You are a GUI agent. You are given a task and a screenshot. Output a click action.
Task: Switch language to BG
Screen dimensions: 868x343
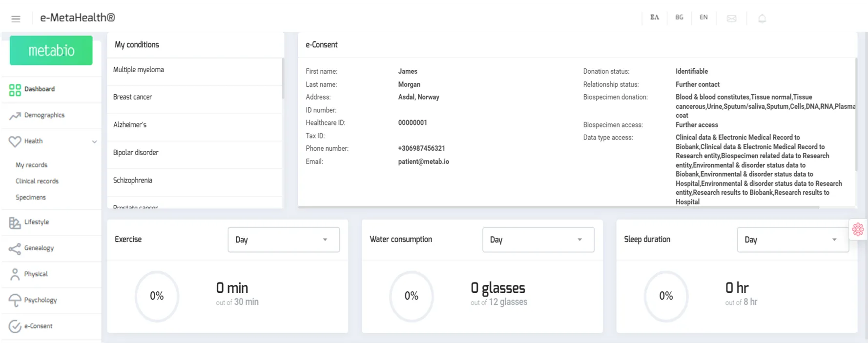click(679, 17)
